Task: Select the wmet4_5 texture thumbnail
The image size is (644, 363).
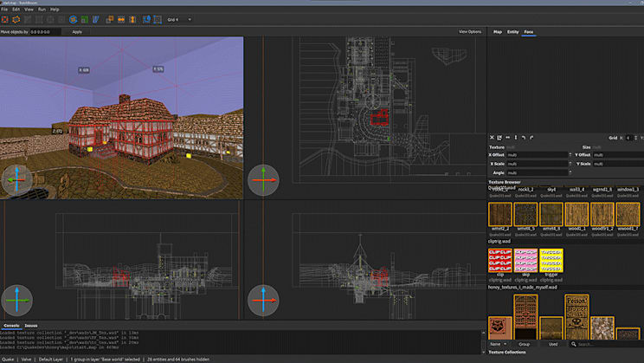Action: (525, 214)
